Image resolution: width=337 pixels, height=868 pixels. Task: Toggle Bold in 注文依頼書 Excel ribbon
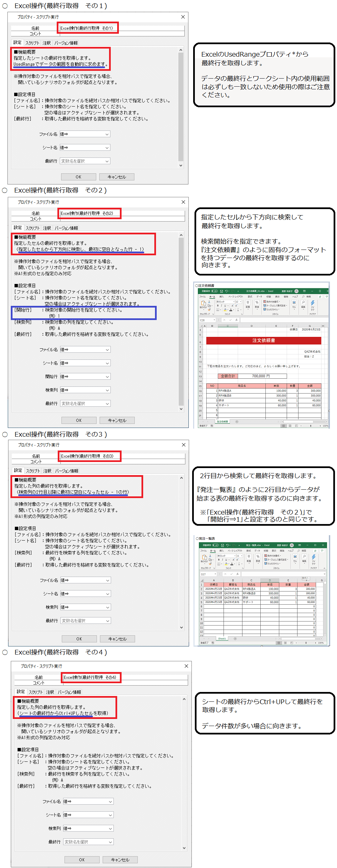pos(218,306)
